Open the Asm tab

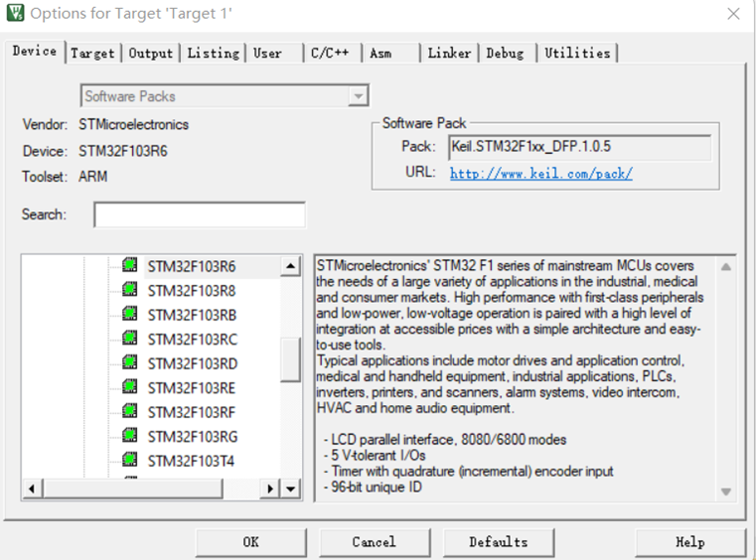coord(380,53)
